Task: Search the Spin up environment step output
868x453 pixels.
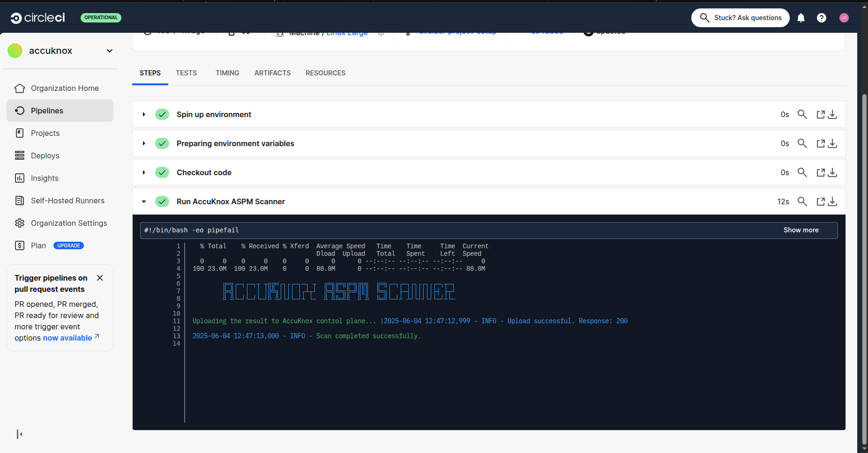Action: coord(802,114)
